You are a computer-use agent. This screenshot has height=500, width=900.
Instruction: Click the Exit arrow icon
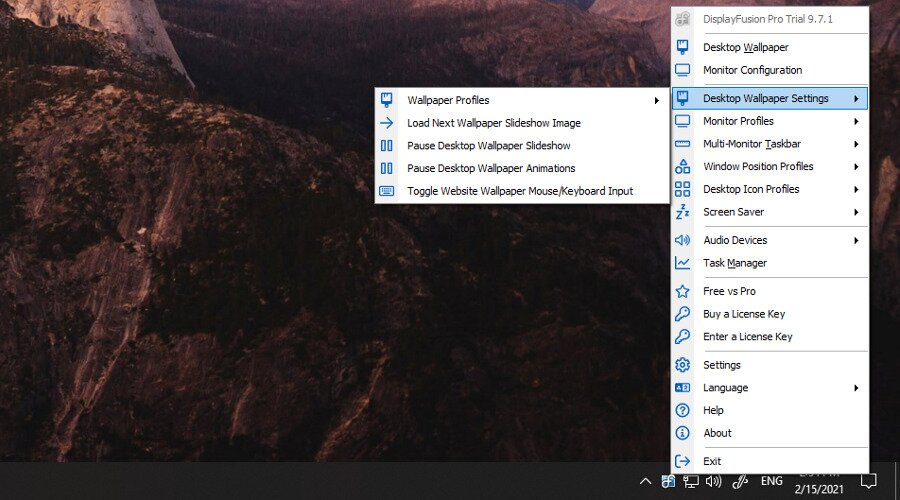(682, 461)
